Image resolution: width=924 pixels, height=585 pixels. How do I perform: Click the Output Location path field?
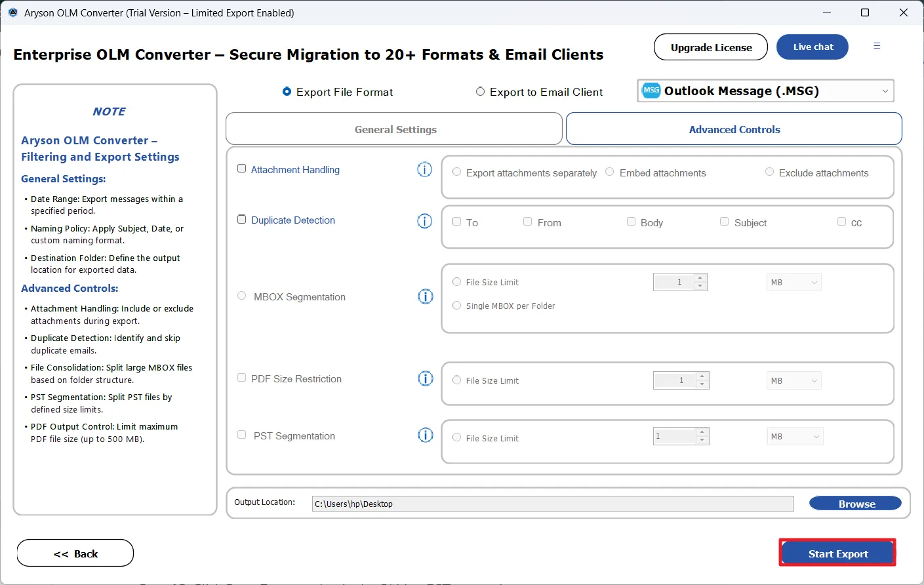coord(552,504)
